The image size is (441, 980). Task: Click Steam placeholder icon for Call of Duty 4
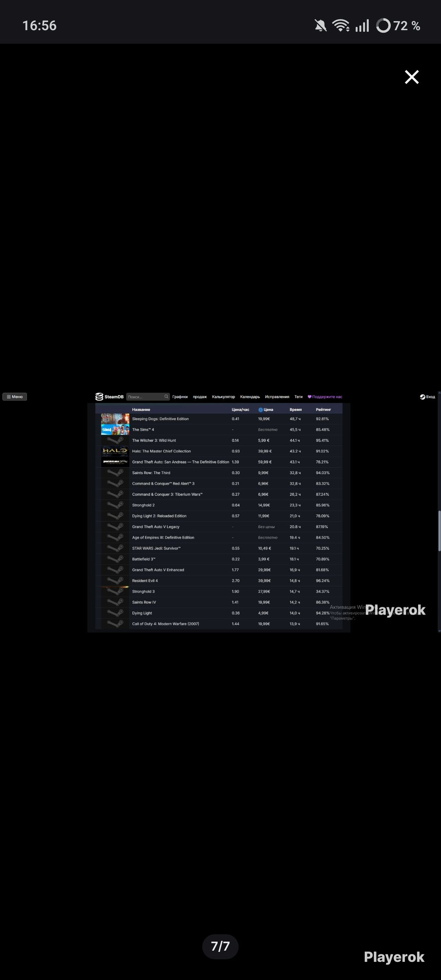(x=115, y=624)
